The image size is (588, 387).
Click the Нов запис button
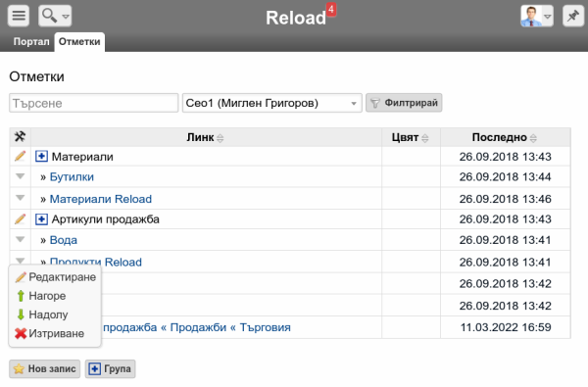(45, 369)
